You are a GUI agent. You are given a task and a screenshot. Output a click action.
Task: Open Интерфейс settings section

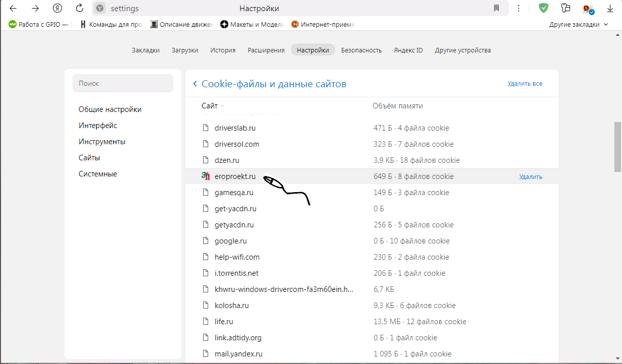tap(98, 126)
